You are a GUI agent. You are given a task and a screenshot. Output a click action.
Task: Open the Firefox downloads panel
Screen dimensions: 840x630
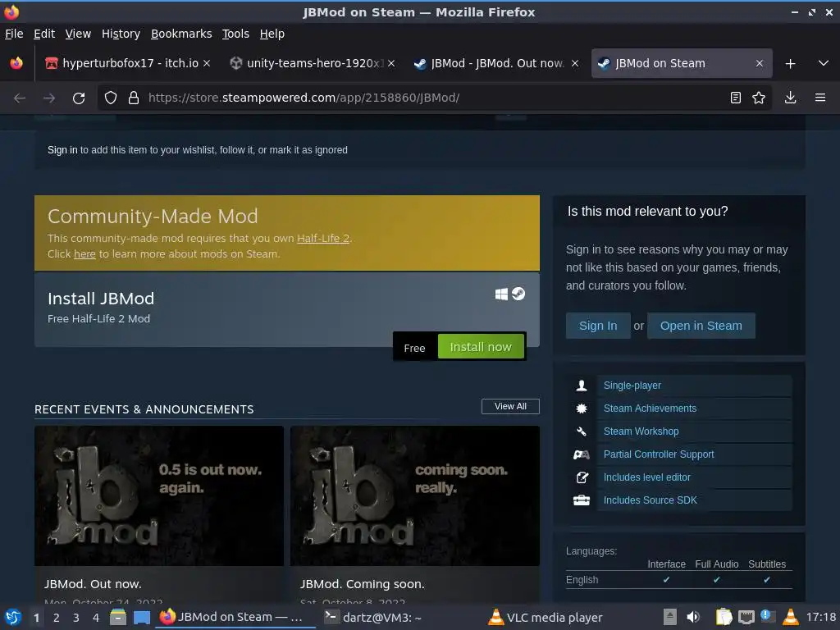pos(790,98)
